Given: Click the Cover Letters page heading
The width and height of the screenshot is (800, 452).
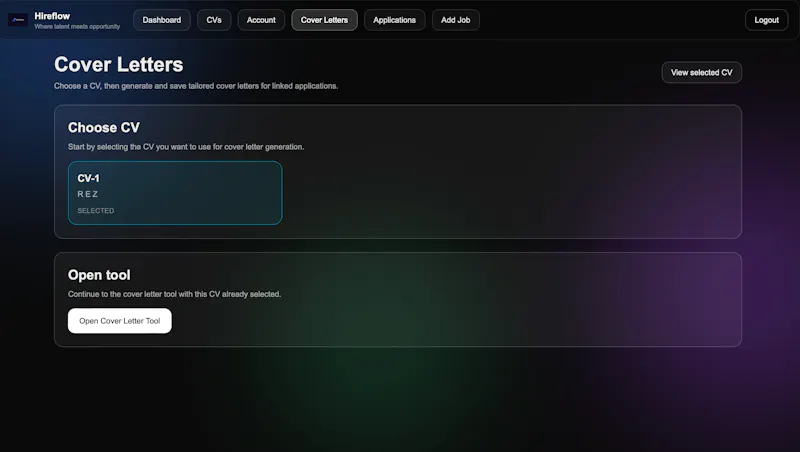Looking at the screenshot, I should coord(118,65).
